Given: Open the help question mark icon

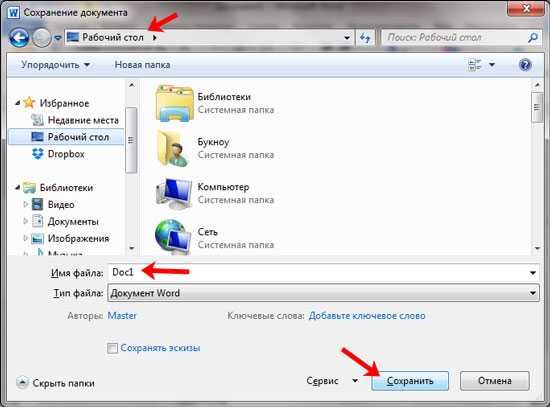Looking at the screenshot, I should click(x=525, y=65).
